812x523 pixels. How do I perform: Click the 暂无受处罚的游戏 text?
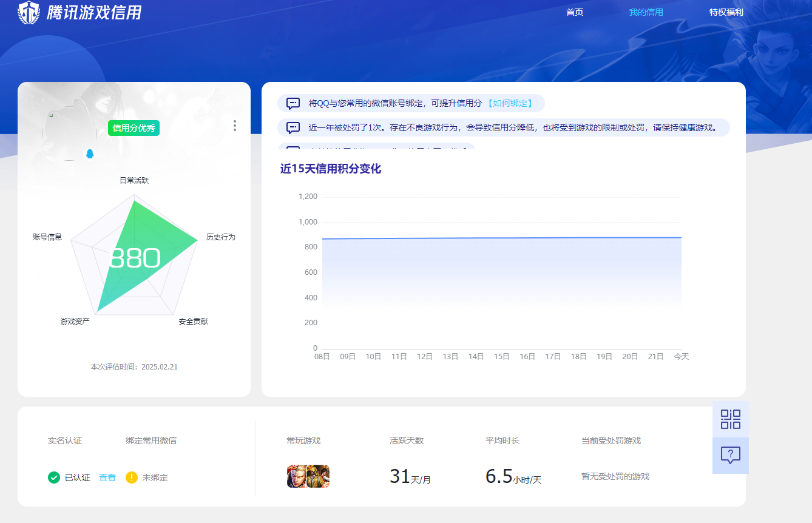click(x=615, y=476)
